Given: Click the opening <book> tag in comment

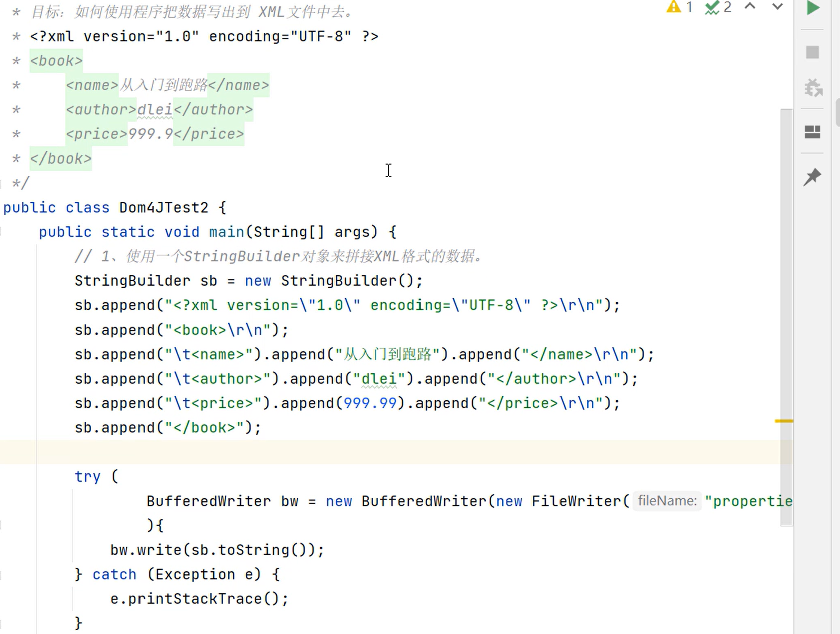Looking at the screenshot, I should point(56,61).
